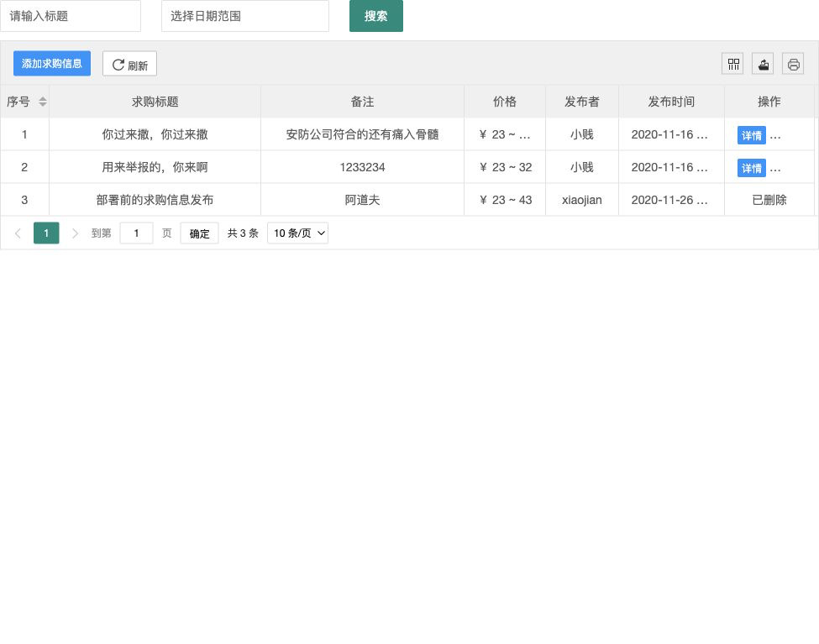
Task: Select cell 你过来撒，你过来撒
Action: [x=155, y=134]
